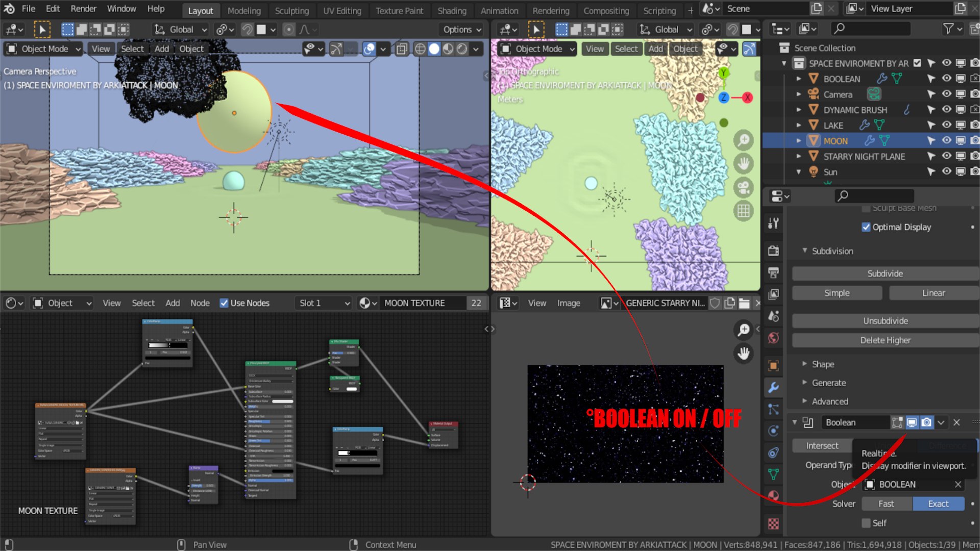Open the Modifier properties wrench tab
980x551 pixels.
point(774,387)
